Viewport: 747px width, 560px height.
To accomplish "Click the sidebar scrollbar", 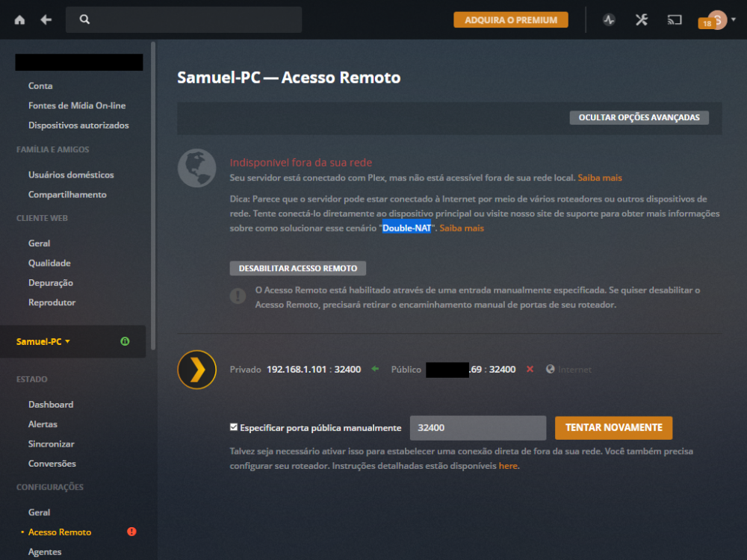I will tap(153, 195).
